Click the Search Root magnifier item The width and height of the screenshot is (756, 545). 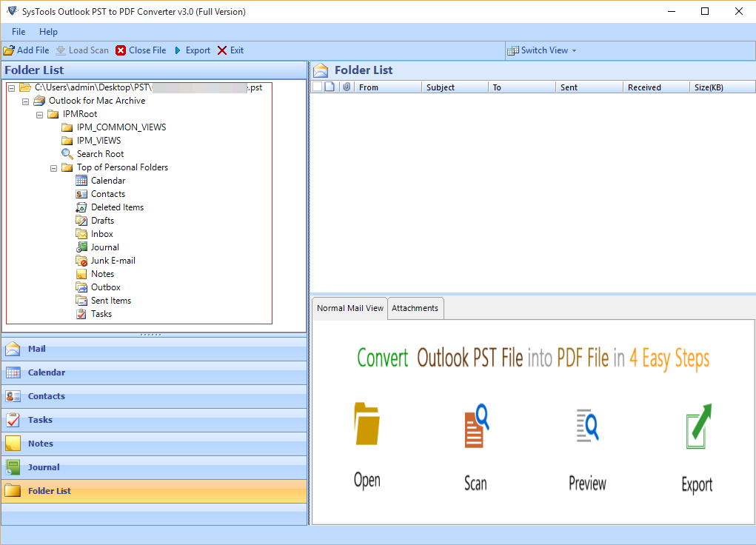point(67,154)
